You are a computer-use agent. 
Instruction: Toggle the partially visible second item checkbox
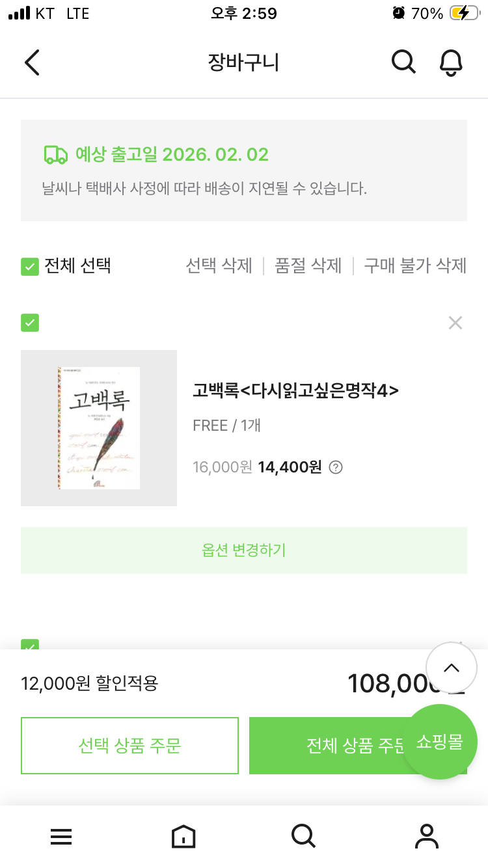pyautogui.click(x=30, y=645)
